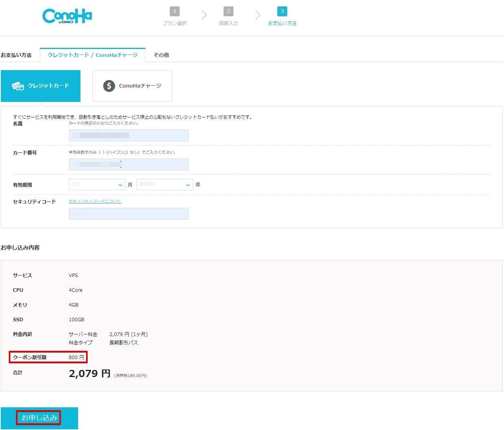Click the 4Core CPU value
The image size is (504, 430).
coord(76,290)
